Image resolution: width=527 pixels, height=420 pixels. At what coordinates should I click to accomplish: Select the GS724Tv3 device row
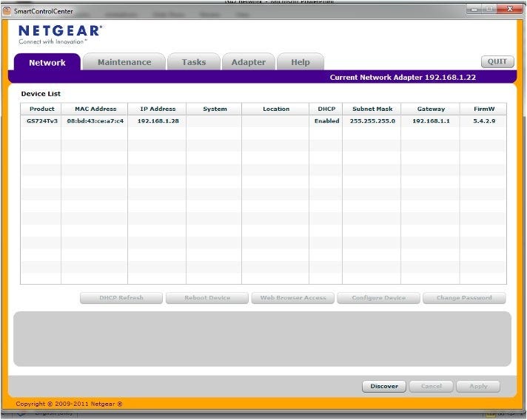[x=42, y=121]
